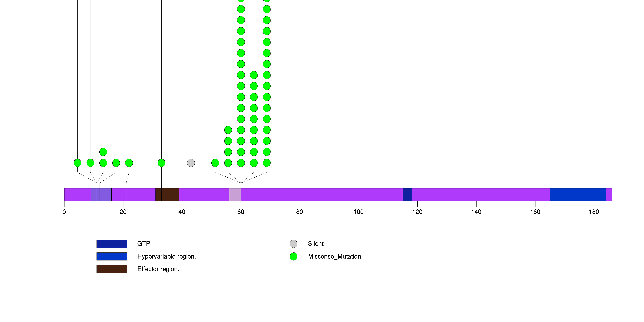This screenshot has height=322, width=644.
Task: Click the upper circle of the two-stacked lollipop
Action: [103, 152]
